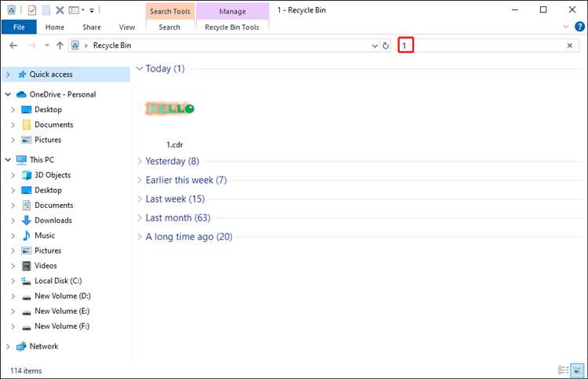This screenshot has height=379, width=588.
Task: Open the Videos folder
Action: 45,266
